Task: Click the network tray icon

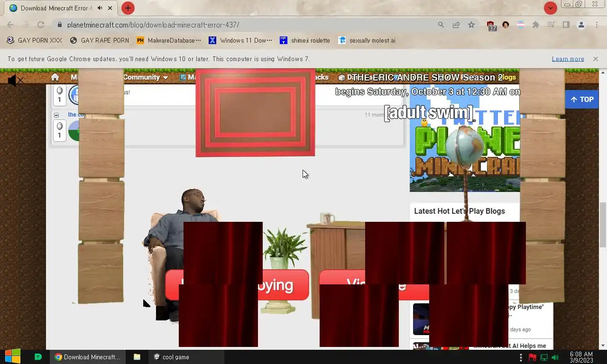Action: pyautogui.click(x=544, y=357)
